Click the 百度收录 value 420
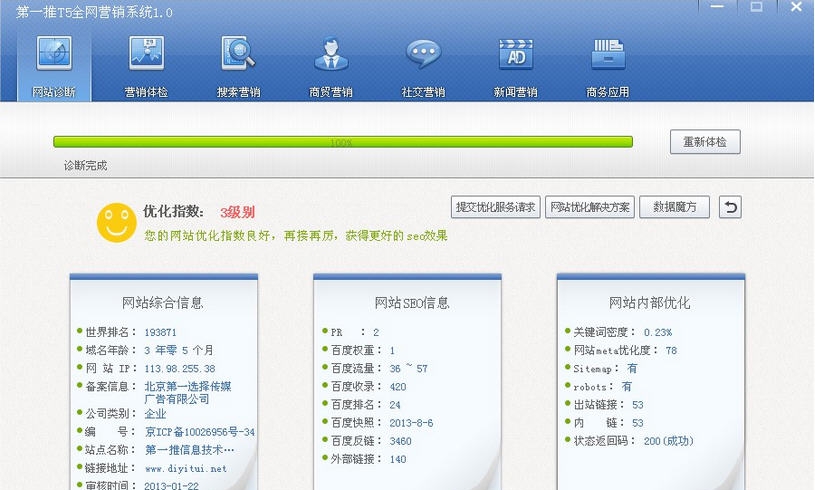The image size is (815, 490). pos(398,387)
